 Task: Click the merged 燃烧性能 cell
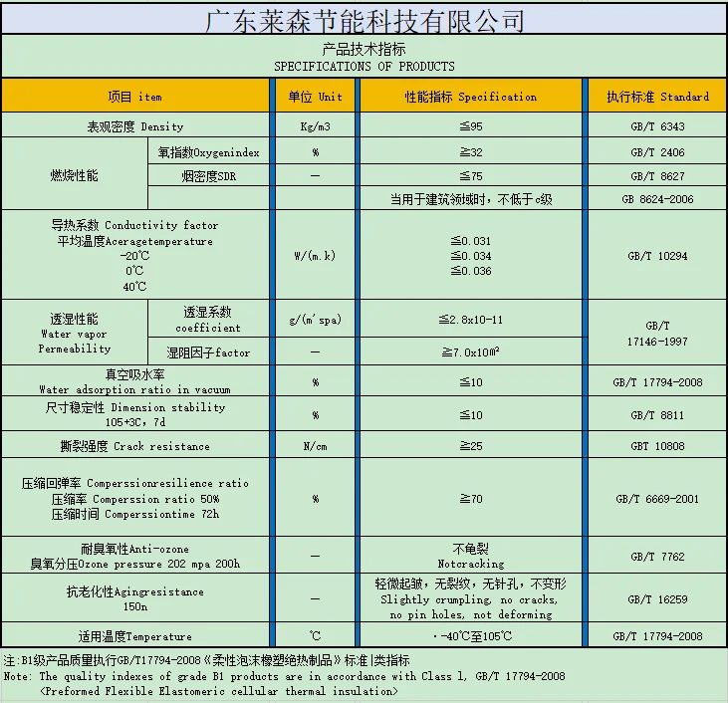(75, 175)
